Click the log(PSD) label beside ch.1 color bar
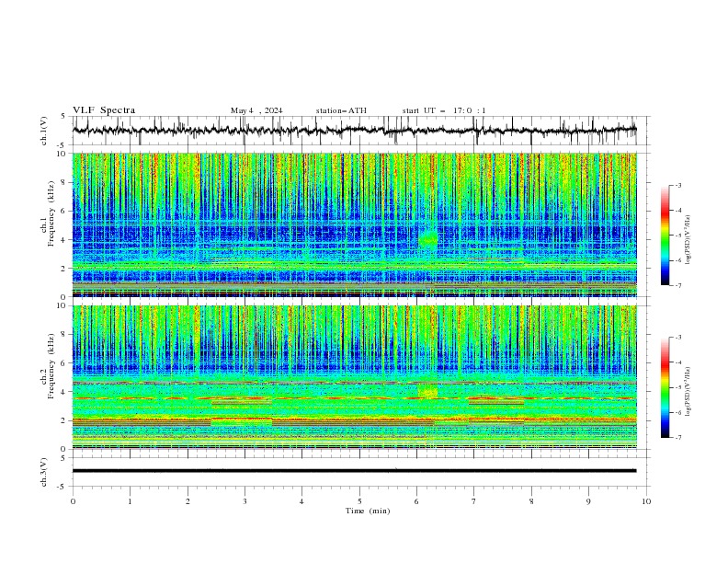Viewport: 728px width, 563px height. click(x=688, y=240)
